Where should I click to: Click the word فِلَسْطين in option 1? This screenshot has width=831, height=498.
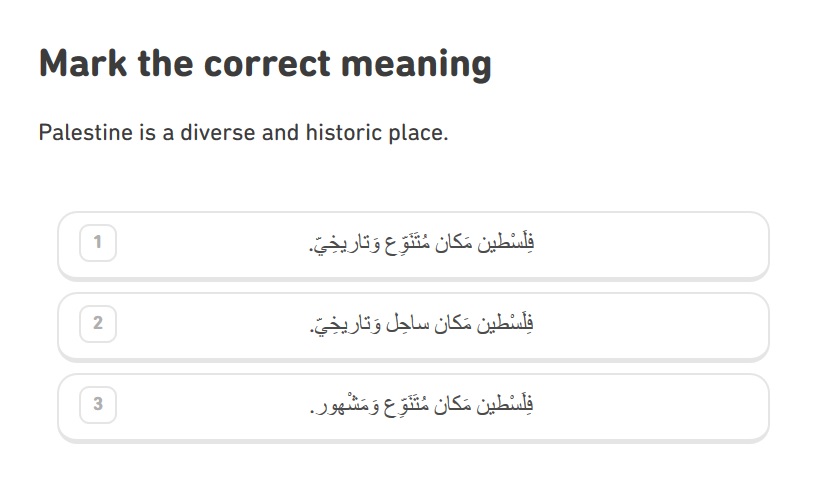pos(506,243)
